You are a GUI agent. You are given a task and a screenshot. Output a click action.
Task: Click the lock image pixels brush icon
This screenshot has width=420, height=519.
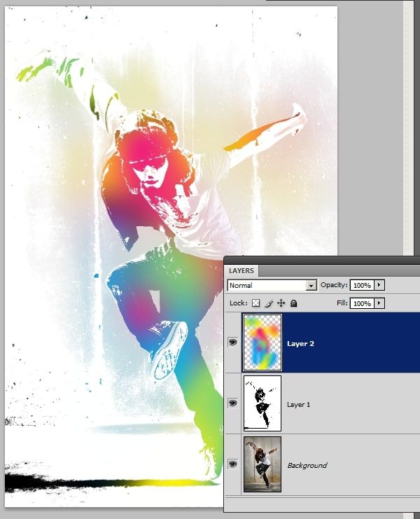tap(269, 303)
